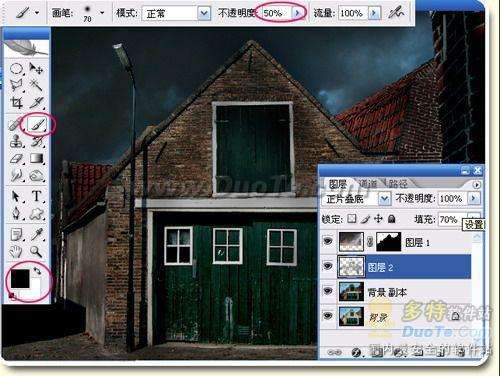The image size is (500, 376).
Task: Select the Notes tool
Action: click(x=16, y=234)
